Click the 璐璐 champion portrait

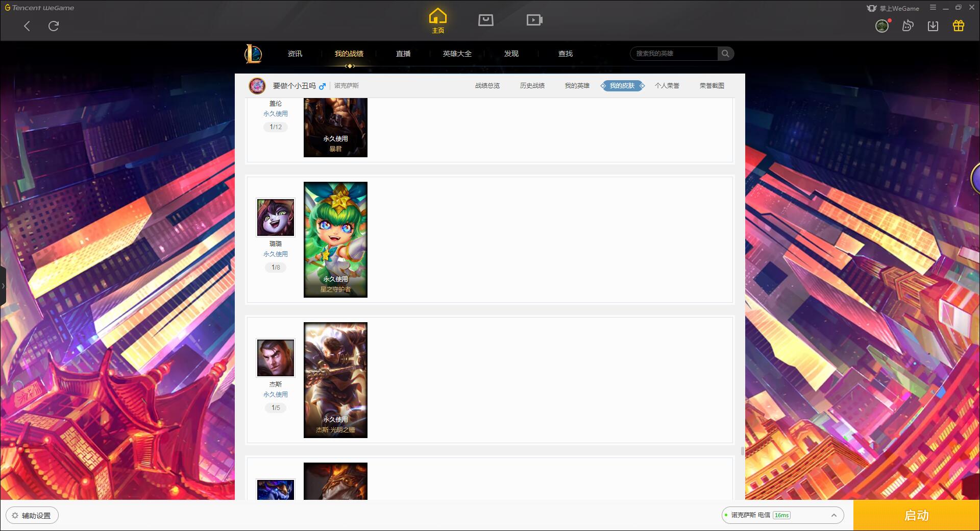[x=276, y=218]
